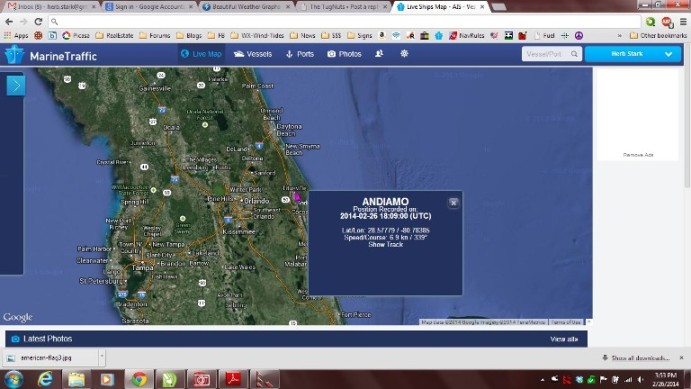
Task: Expand the american-flag3.jpg download options arrow
Action: coord(102,356)
